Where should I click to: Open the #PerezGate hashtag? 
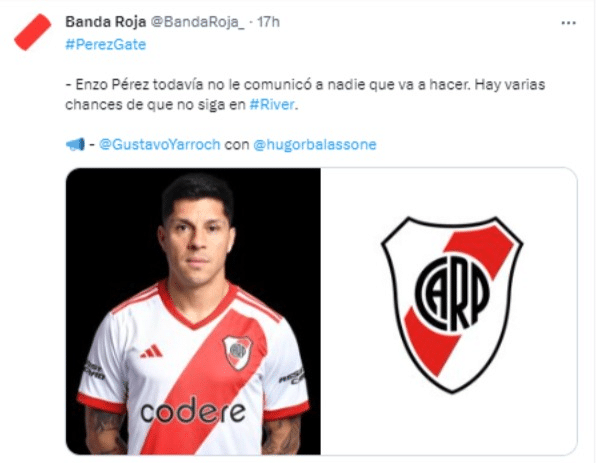click(x=106, y=44)
